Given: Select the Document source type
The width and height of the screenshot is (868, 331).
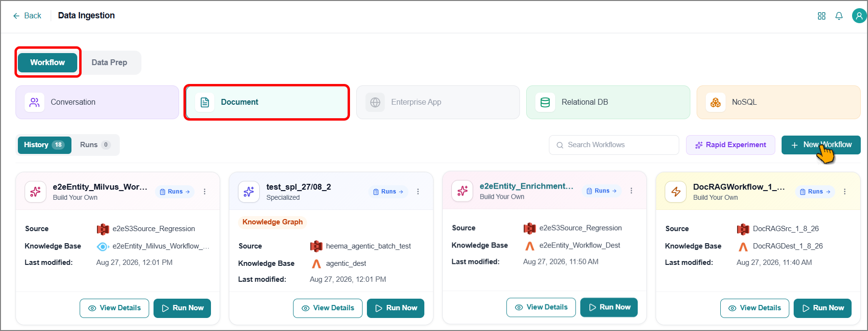Looking at the screenshot, I should (267, 102).
